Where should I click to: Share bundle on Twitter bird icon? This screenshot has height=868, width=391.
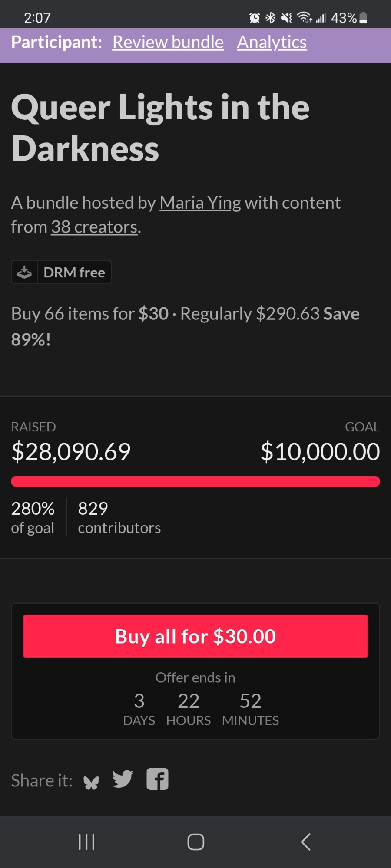click(x=123, y=779)
